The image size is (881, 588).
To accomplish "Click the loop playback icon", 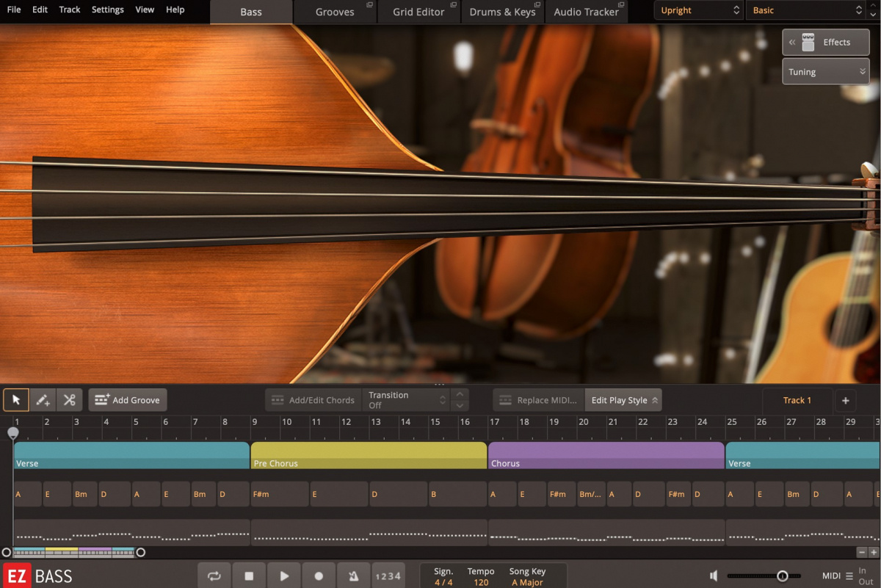I will (214, 576).
